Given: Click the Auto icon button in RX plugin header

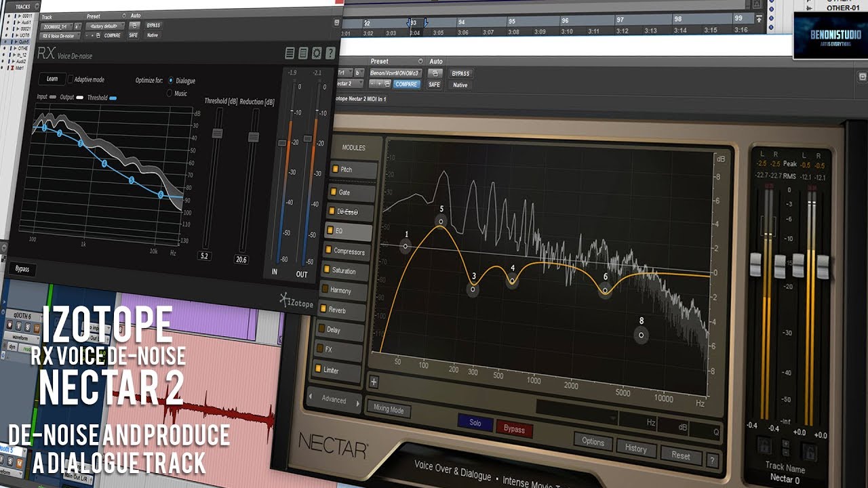Looking at the screenshot, I should pos(134,25).
